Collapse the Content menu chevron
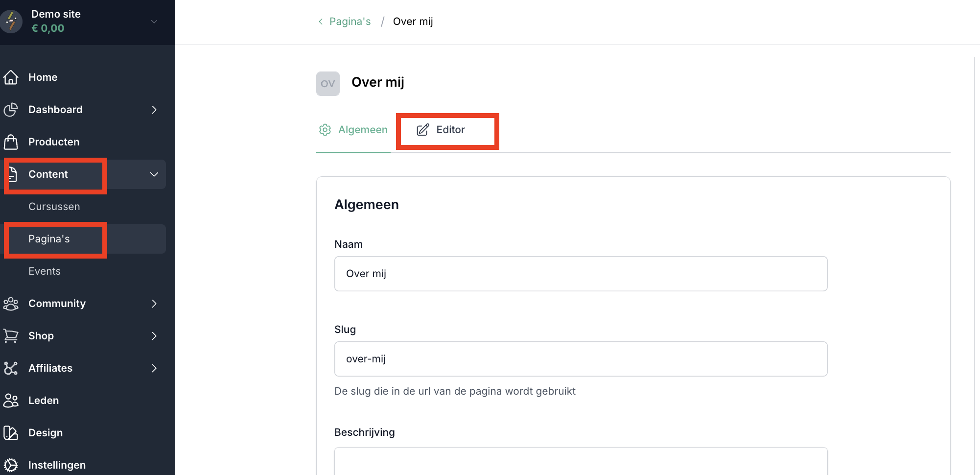The width and height of the screenshot is (980, 475). [154, 174]
